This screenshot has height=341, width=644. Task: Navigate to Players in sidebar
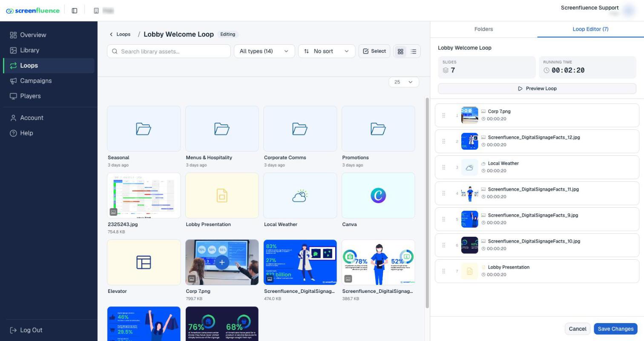[x=49, y=96]
